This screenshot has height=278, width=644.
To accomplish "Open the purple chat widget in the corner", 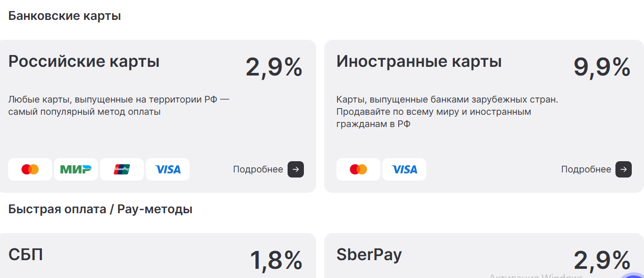I will tap(634, 274).
